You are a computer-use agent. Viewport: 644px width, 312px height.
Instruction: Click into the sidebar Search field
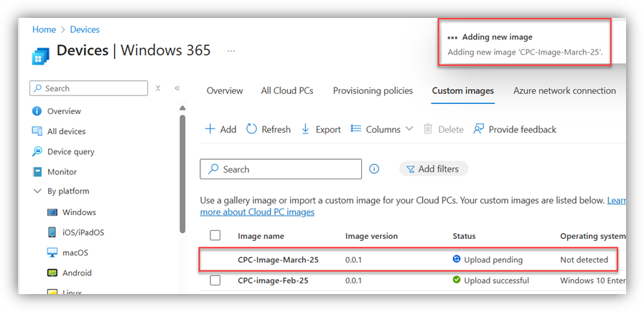point(89,88)
